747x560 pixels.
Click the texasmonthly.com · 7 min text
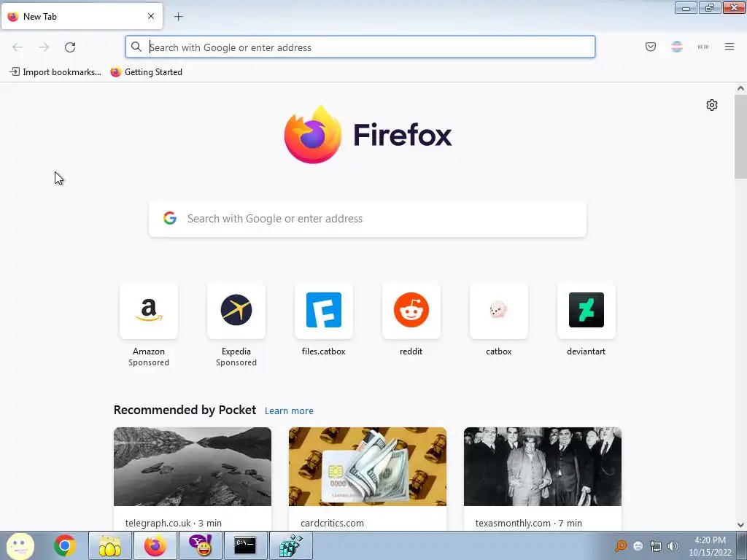click(529, 523)
